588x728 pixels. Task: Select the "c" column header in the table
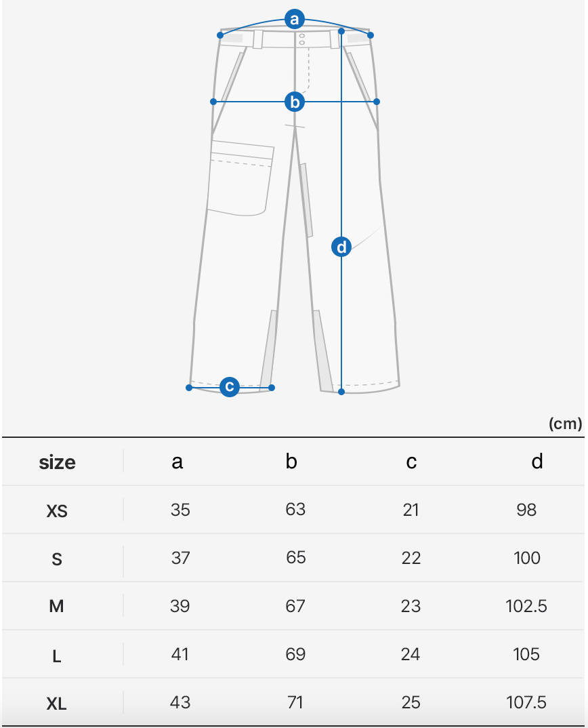(x=411, y=462)
